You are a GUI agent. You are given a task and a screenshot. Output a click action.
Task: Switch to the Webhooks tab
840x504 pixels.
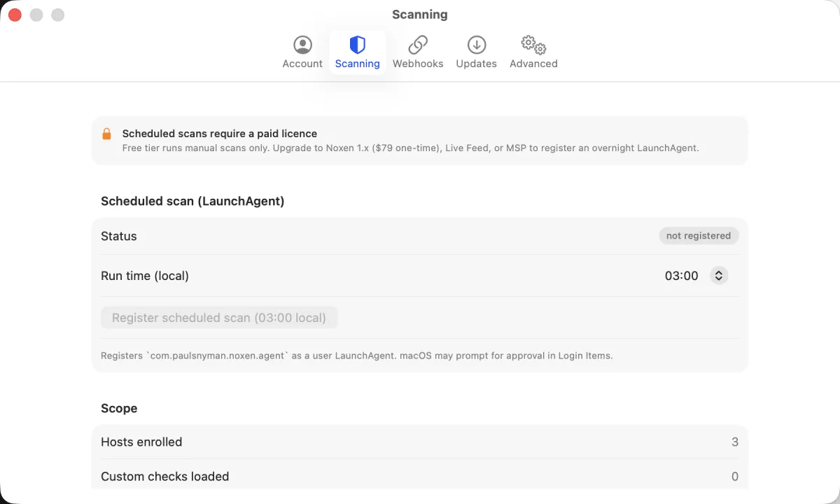tap(418, 52)
